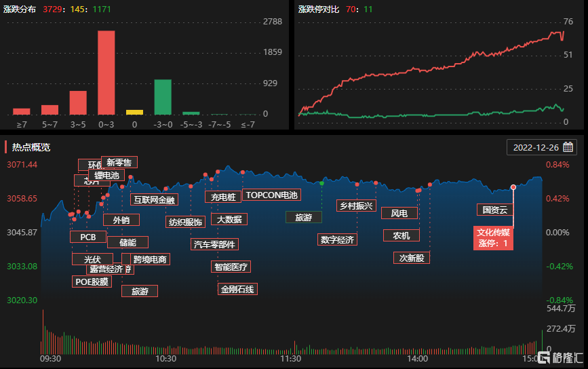Click the white-ringed marker above 文化传媒

point(513,187)
